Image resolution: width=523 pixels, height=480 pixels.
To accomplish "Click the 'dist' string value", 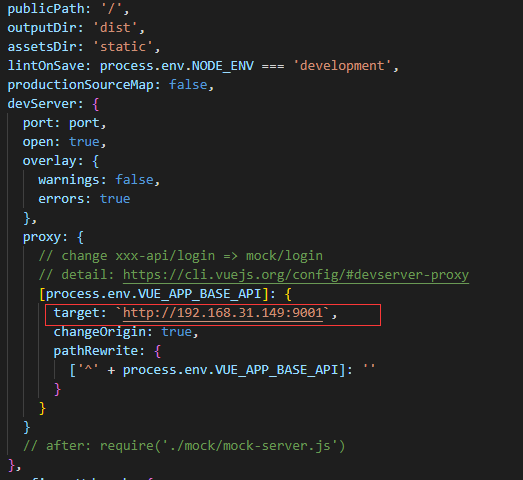I will coord(115,28).
